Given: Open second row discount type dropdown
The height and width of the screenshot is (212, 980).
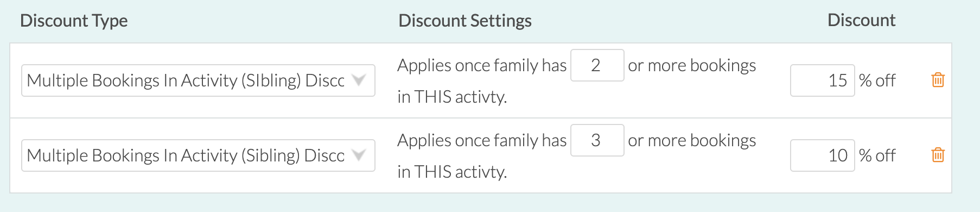Looking at the screenshot, I should (198, 155).
